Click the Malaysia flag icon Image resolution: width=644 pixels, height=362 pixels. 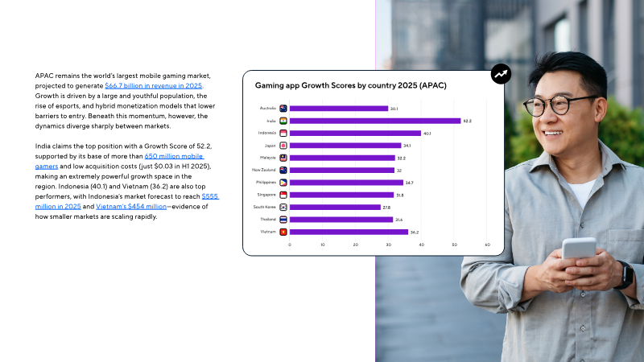[x=283, y=158]
